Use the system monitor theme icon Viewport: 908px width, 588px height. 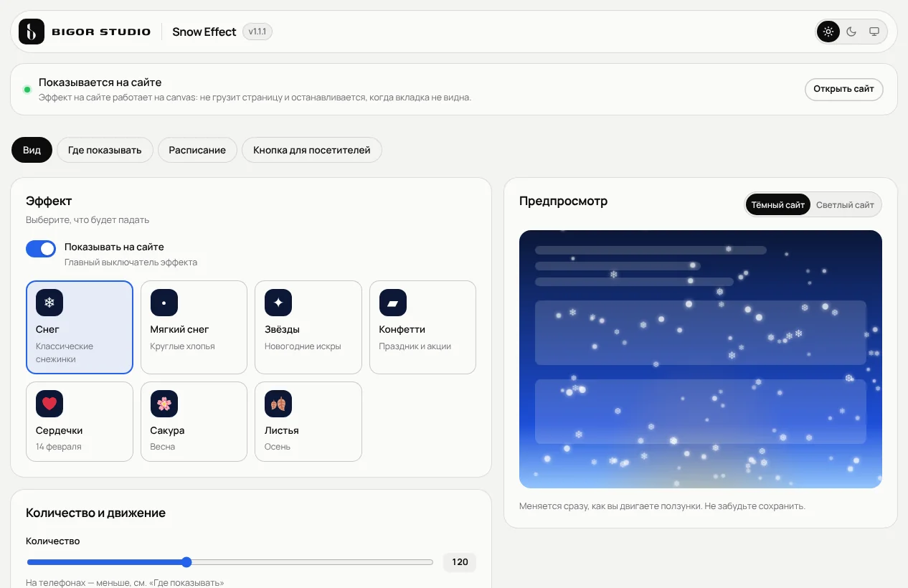(x=874, y=32)
